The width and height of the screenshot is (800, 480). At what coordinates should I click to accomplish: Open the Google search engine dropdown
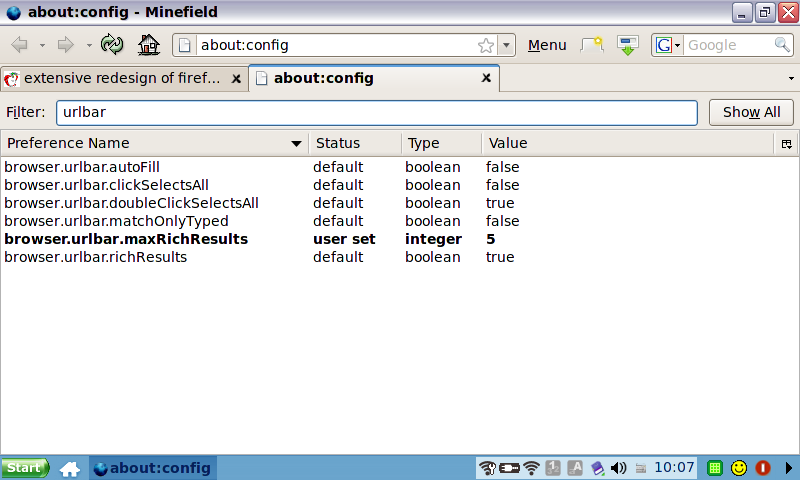[x=667, y=45]
